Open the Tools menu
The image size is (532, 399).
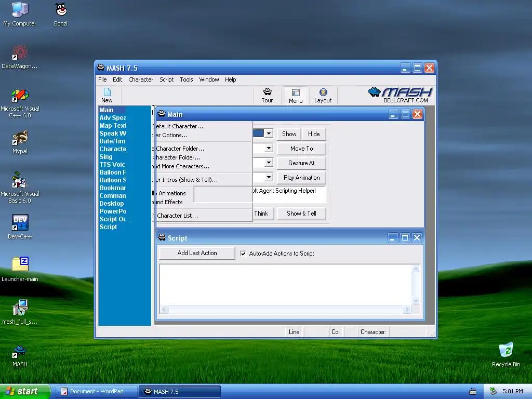[187, 79]
